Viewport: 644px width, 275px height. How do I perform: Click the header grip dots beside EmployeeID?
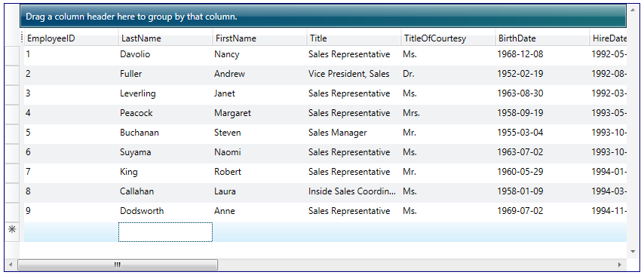22,38
